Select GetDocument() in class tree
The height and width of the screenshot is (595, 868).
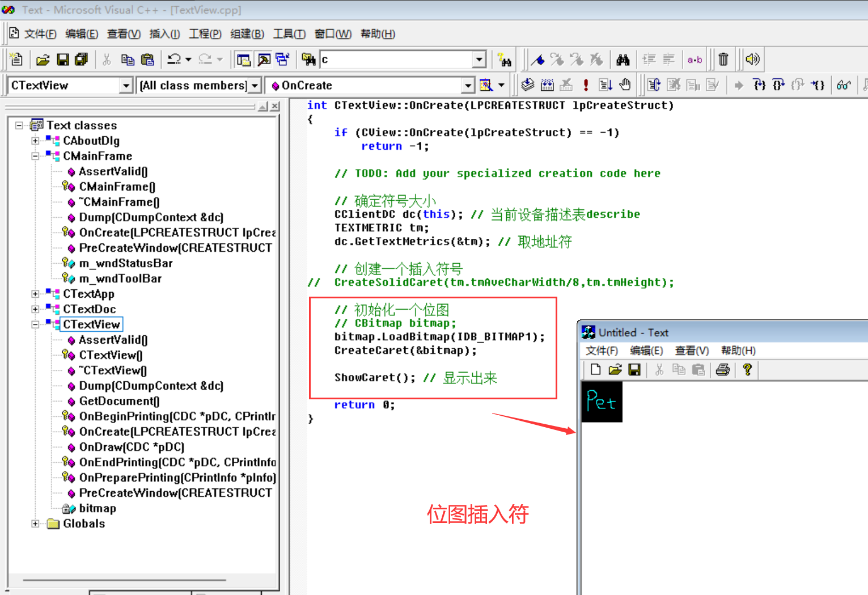pos(119,401)
